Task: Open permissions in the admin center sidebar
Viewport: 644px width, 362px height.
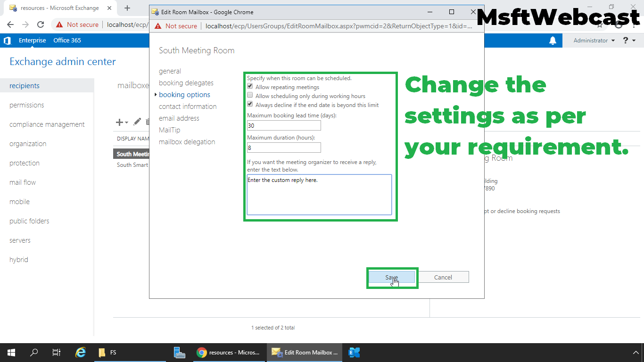Action: [x=27, y=105]
